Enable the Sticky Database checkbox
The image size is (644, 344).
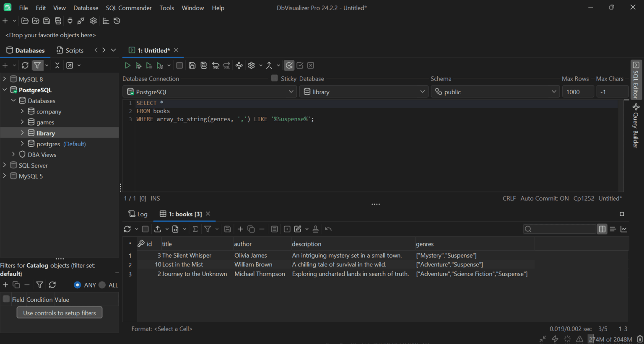pyautogui.click(x=274, y=78)
